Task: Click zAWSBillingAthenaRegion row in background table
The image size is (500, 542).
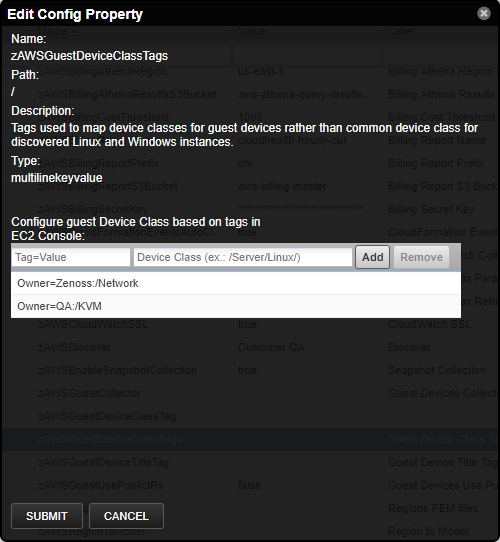Action: (102, 72)
